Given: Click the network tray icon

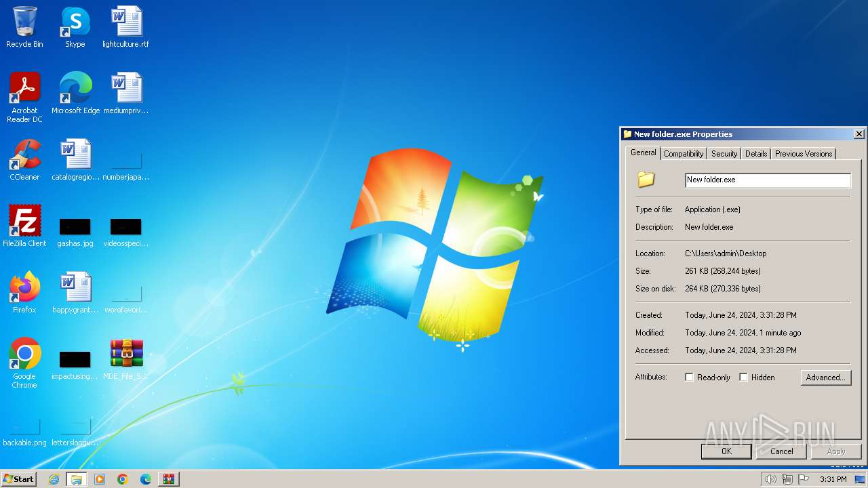Looking at the screenshot, I should pos(787,479).
